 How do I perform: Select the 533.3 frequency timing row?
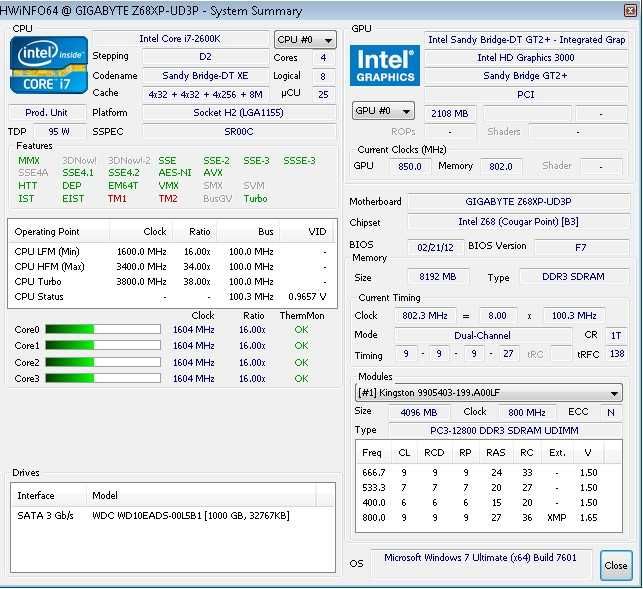(489, 488)
